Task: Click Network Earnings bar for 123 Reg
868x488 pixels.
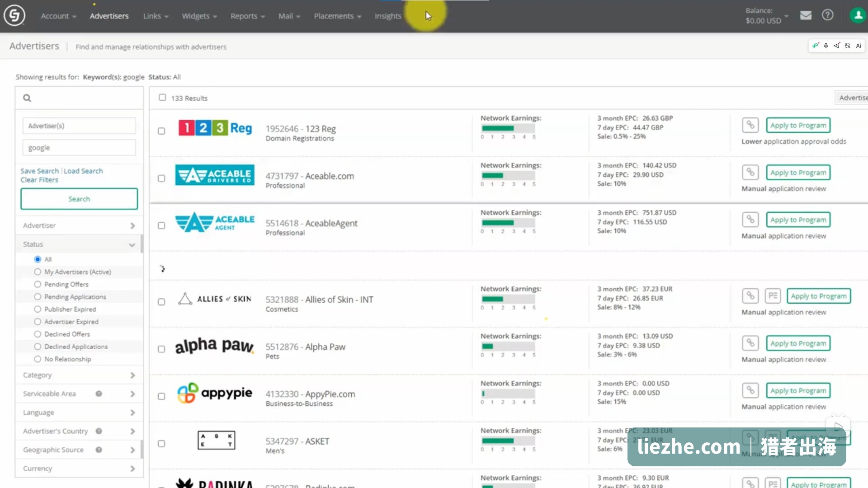Action: point(508,128)
